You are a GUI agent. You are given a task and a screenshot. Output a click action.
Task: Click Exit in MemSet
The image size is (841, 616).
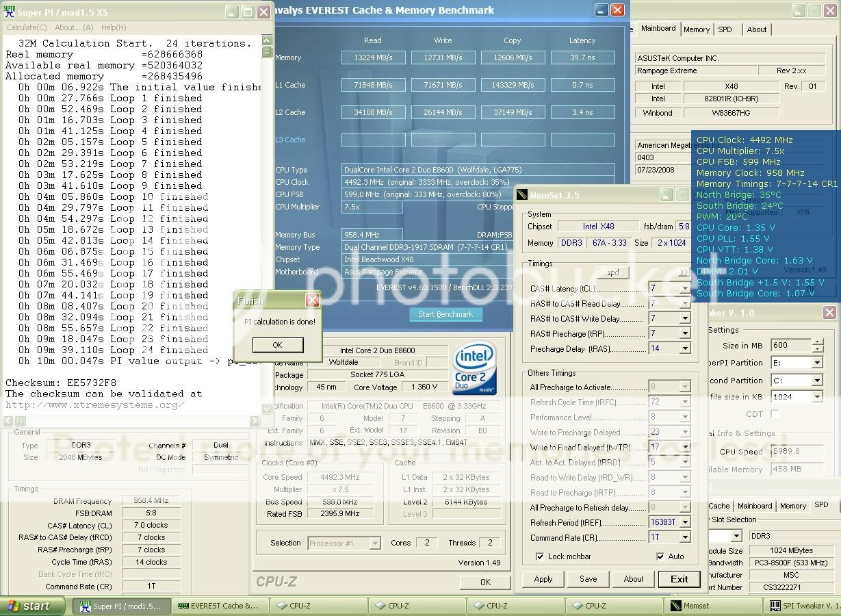pos(680,579)
